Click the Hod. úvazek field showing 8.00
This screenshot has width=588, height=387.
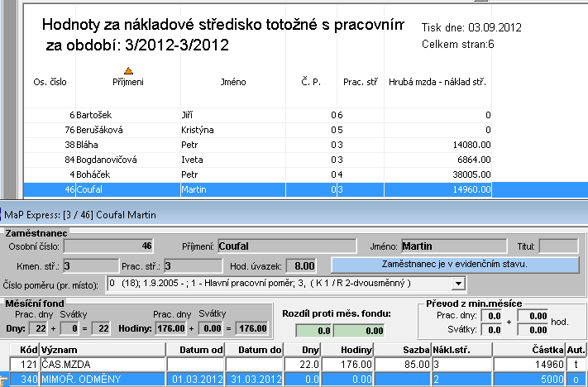coord(301,266)
